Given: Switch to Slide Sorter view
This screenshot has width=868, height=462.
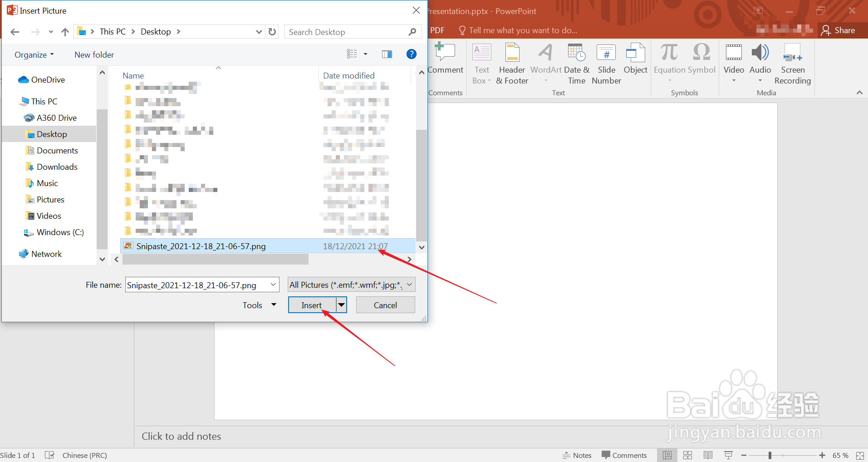Looking at the screenshot, I should [x=687, y=455].
